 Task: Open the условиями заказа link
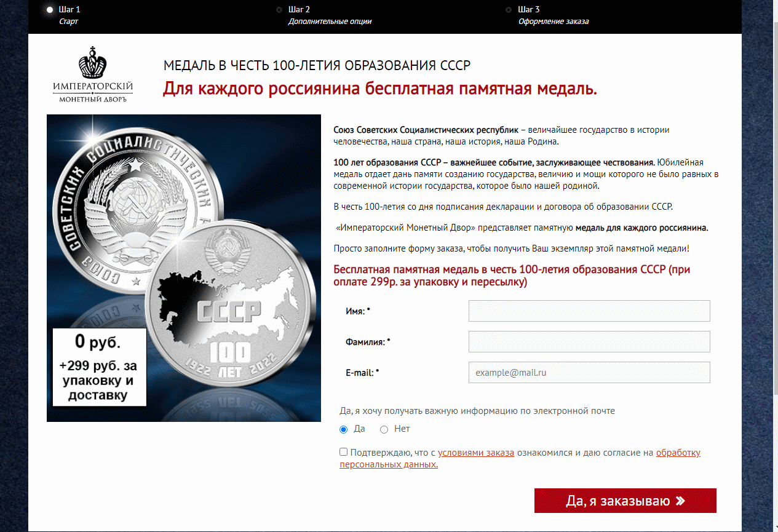pos(476,453)
